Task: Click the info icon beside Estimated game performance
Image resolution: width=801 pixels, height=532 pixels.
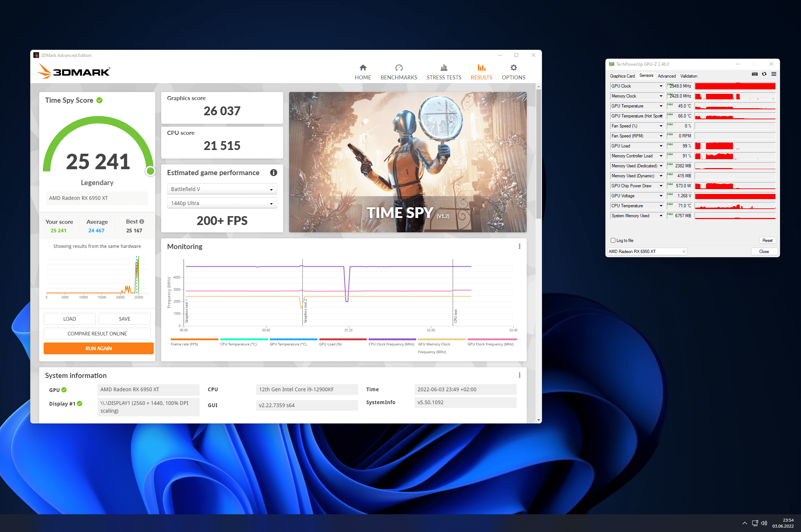Action: pyautogui.click(x=274, y=173)
